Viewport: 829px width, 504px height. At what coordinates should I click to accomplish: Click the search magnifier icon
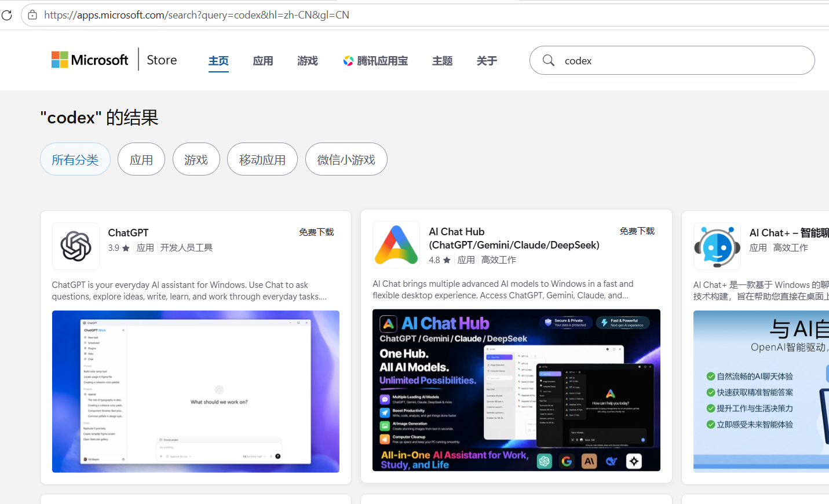(x=549, y=60)
